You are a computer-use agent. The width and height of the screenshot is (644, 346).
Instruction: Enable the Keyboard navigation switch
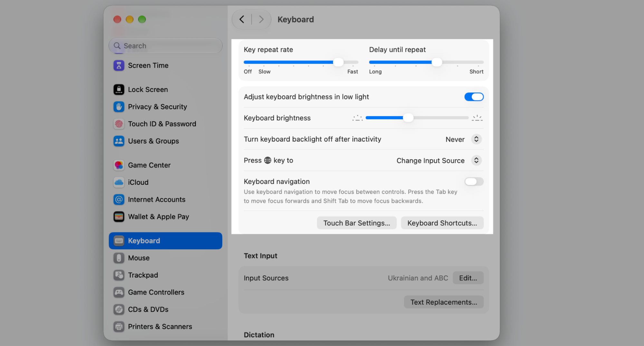point(474,182)
